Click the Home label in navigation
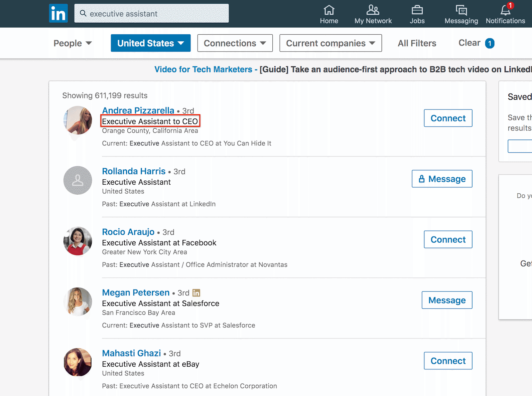This screenshot has width=532, height=396. 329,21
